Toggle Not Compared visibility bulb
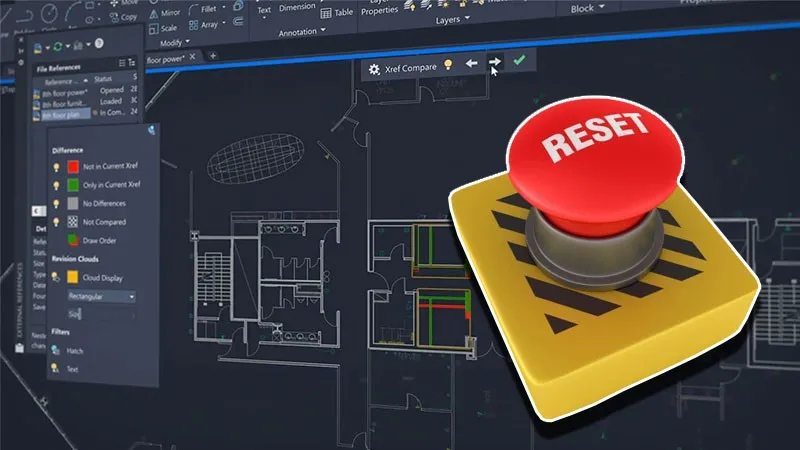 click(x=57, y=222)
